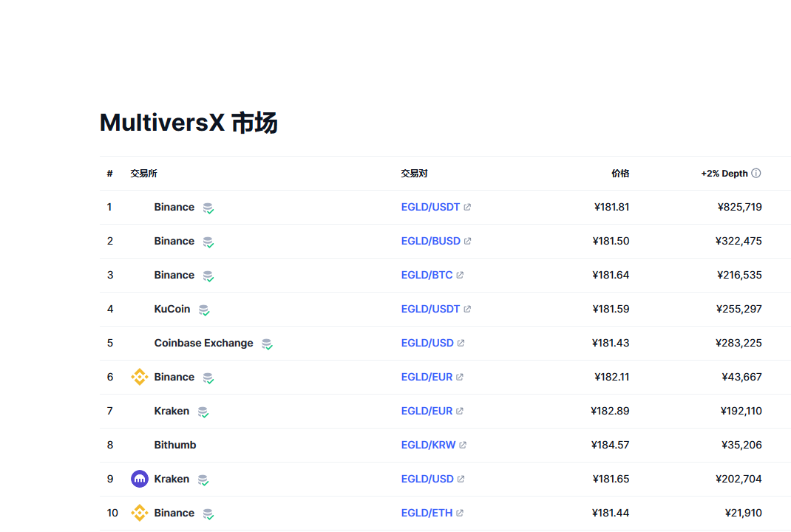Viewport: 791px width, 532px height.
Task: Click Kraken exchange name in row 9
Action: tap(172, 479)
